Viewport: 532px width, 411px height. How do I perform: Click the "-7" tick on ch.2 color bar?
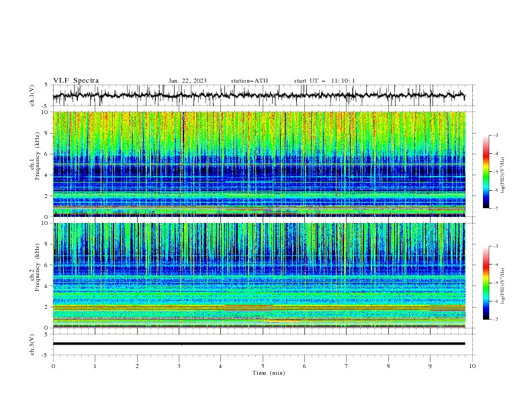coord(496,319)
